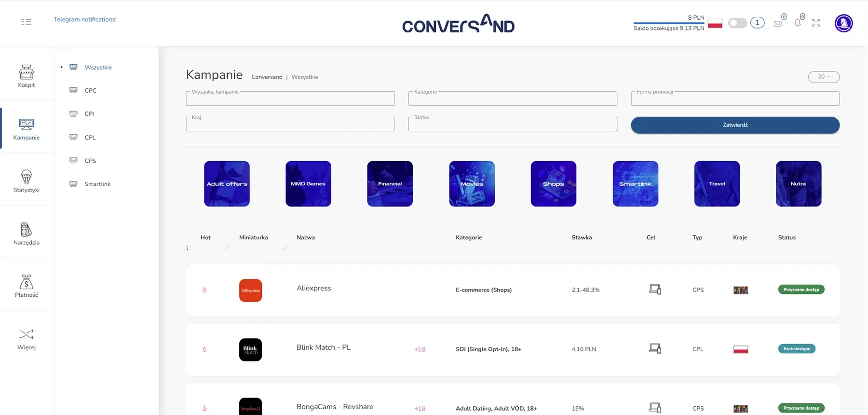Open the Kategorie filter dropdown
This screenshot has height=415, width=868.
513,98
